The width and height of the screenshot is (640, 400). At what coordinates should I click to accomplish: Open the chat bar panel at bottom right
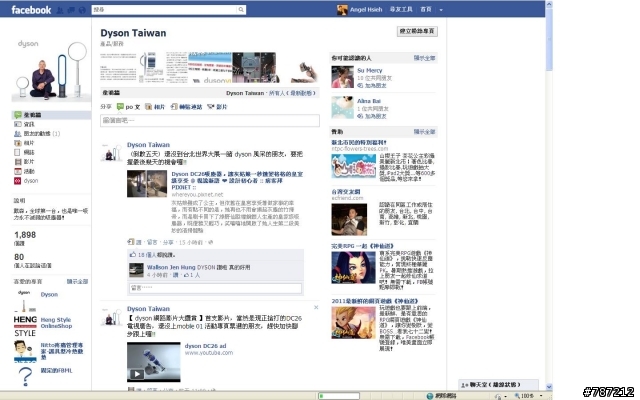pyautogui.click(x=498, y=385)
